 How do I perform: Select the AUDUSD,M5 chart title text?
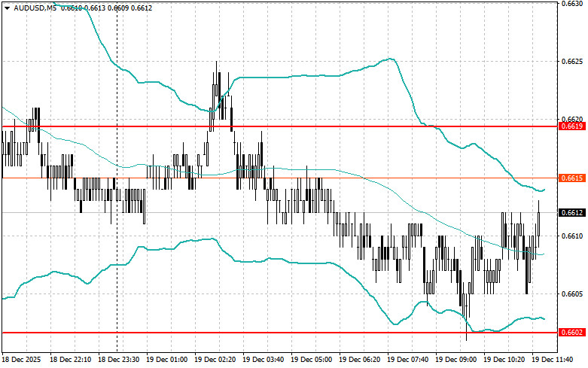pyautogui.click(x=35, y=8)
